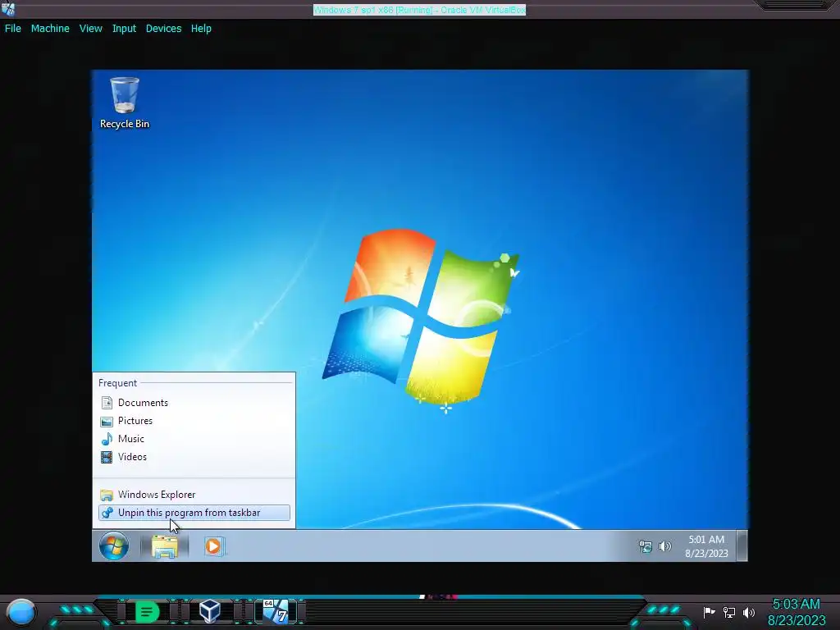This screenshot has height=630, width=840.
Task: Choose Unpin this program from taskbar
Action: (194, 513)
